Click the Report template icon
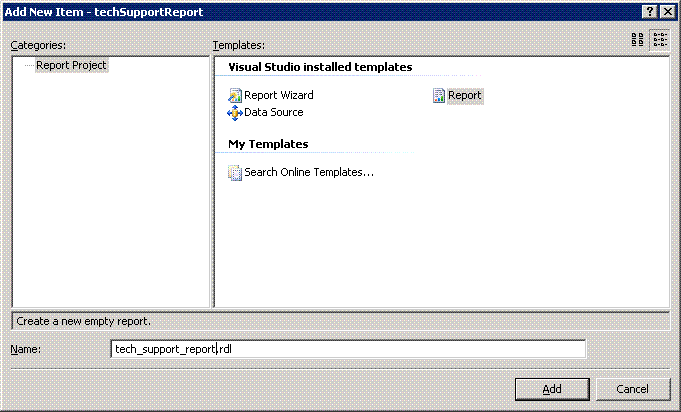Image resolution: width=681 pixels, height=412 pixels. 439,96
